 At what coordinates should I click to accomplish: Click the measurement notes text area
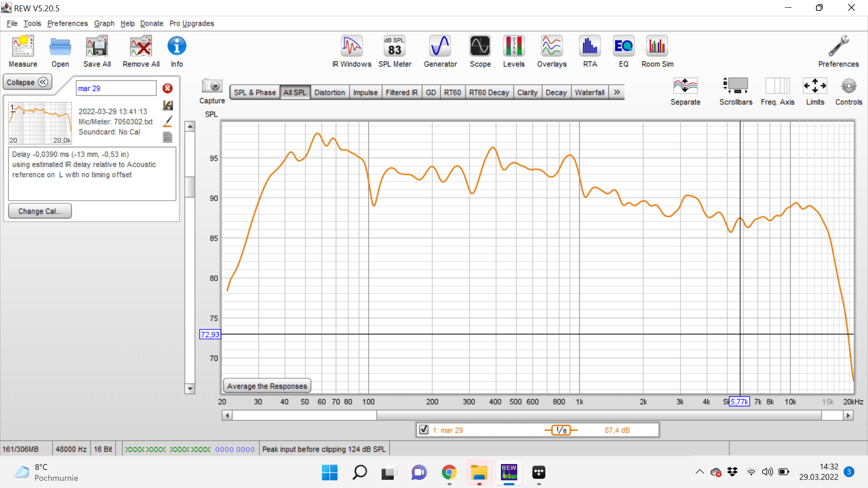(x=92, y=174)
